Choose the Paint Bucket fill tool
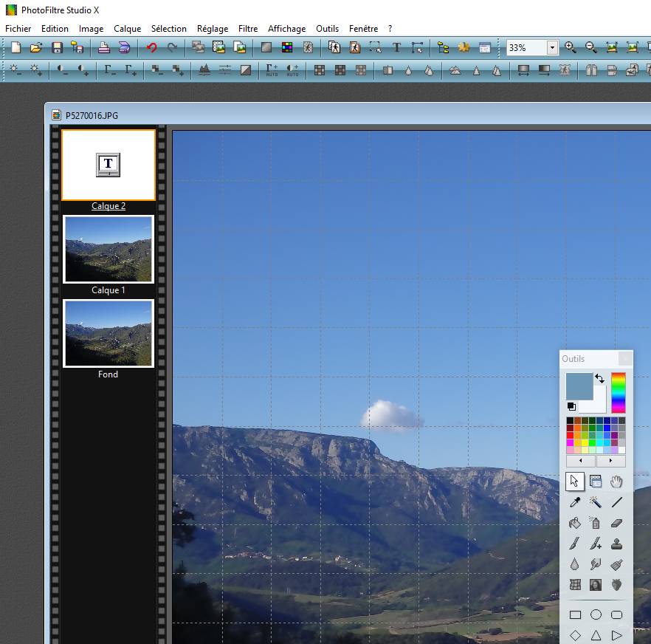This screenshot has height=644, width=651. pyautogui.click(x=575, y=523)
